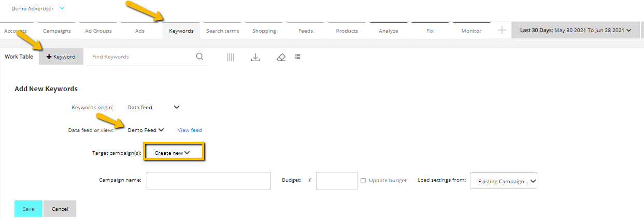Switch to the Shopping tab
This screenshot has height=220, width=644.
click(264, 31)
